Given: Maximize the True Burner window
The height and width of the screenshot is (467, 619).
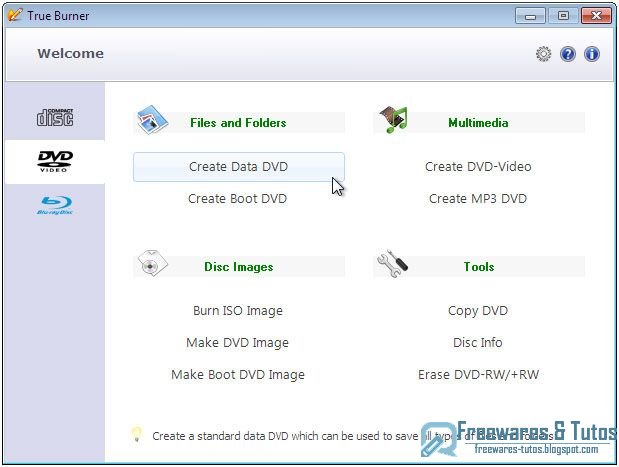Looking at the screenshot, I should tap(563, 16).
